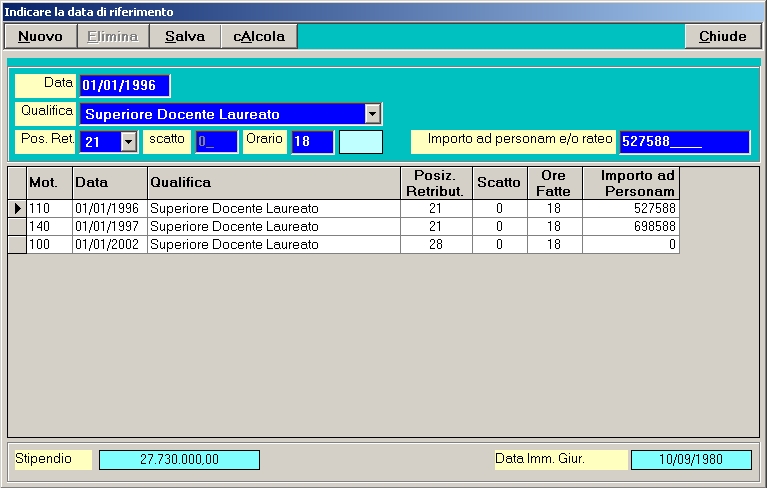Open the Pos. Ret. dropdown arrow
Image resolution: width=767 pixels, height=488 pixels.
pos(129,142)
